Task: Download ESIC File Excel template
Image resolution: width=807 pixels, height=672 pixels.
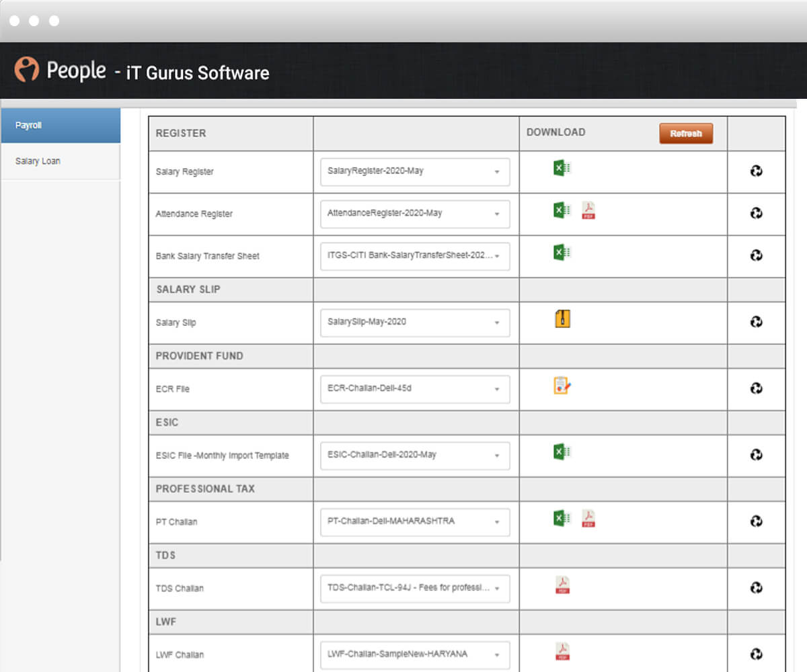Action: pos(562,452)
